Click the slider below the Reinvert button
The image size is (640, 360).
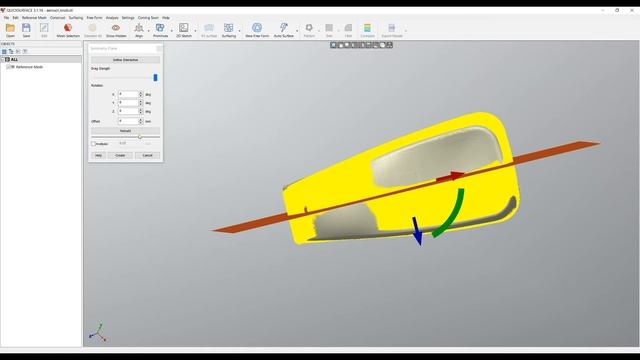click(x=140, y=137)
